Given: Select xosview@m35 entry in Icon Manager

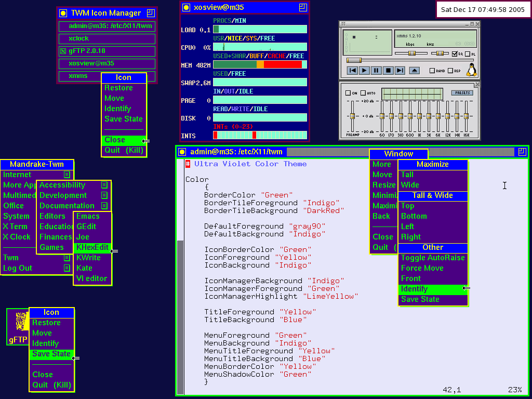Looking at the screenshot, I should click(x=107, y=63).
